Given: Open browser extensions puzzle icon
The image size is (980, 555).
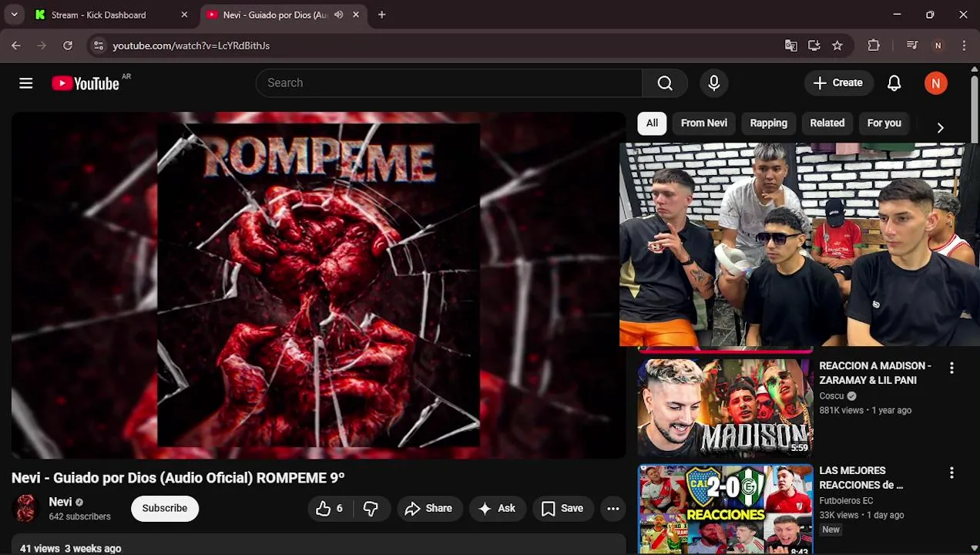Looking at the screenshot, I should (x=874, y=45).
